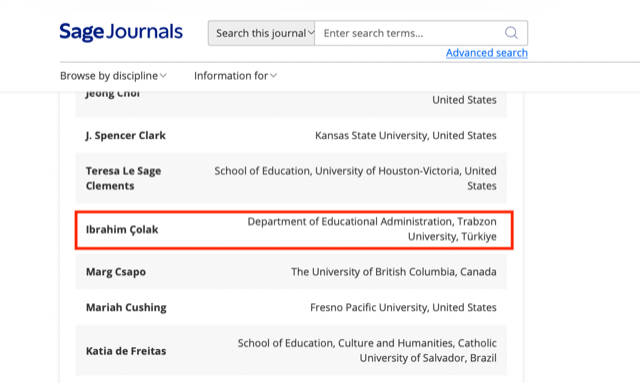The width and height of the screenshot is (640, 383).
Task: Click Kansas State University affiliation text
Action: 405,136
